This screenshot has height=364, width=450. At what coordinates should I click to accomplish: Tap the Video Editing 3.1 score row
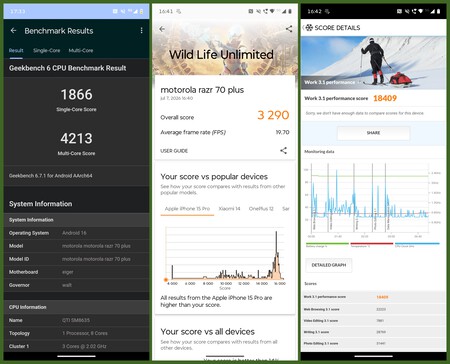click(x=373, y=321)
